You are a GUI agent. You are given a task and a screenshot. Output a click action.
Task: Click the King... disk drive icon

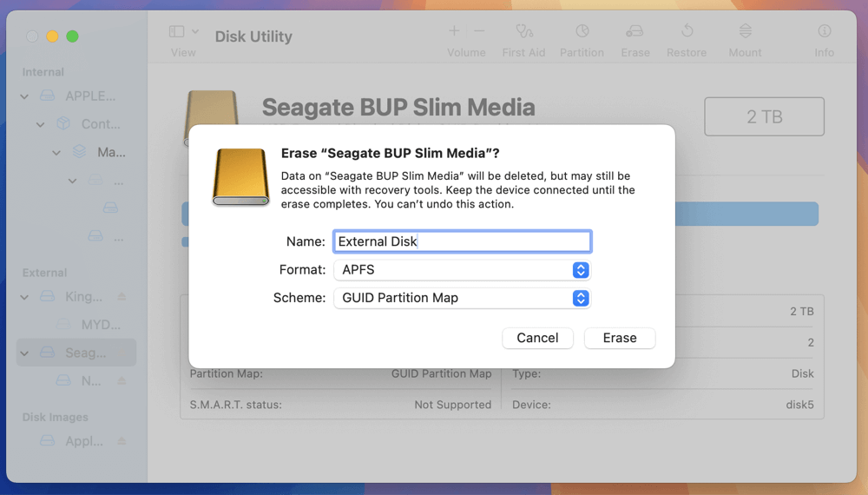(x=48, y=297)
